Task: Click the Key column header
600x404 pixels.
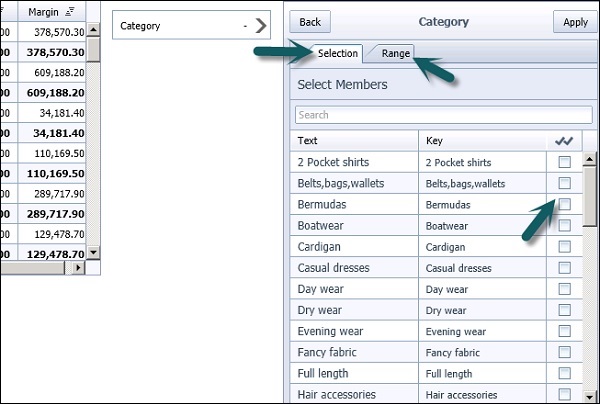Action: point(482,141)
